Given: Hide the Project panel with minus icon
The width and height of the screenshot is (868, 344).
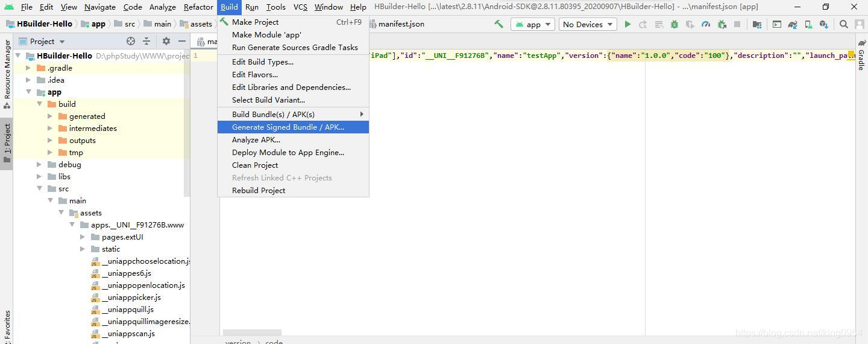Looking at the screenshot, I should click(181, 41).
